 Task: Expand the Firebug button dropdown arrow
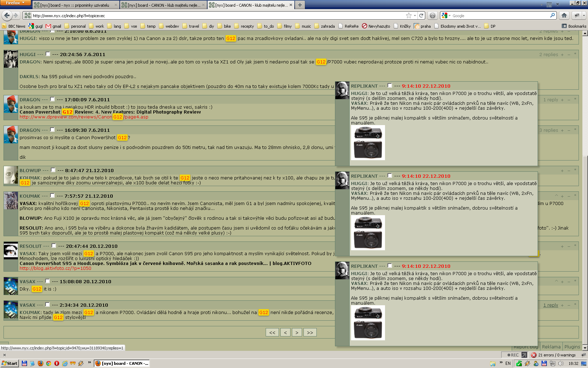(x=583, y=15)
